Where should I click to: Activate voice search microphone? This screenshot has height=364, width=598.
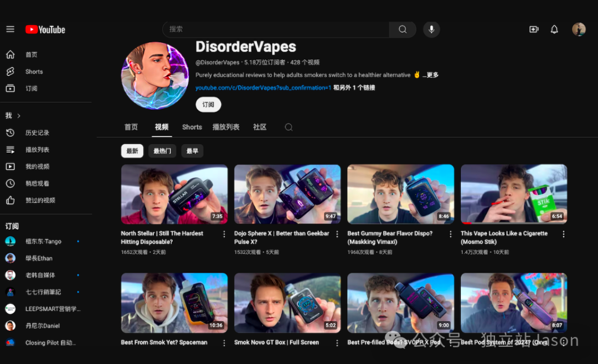[x=431, y=29]
